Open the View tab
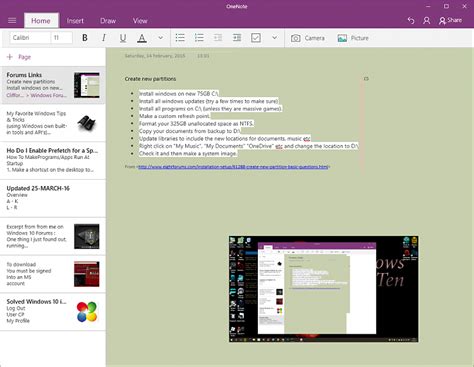 pyautogui.click(x=140, y=21)
